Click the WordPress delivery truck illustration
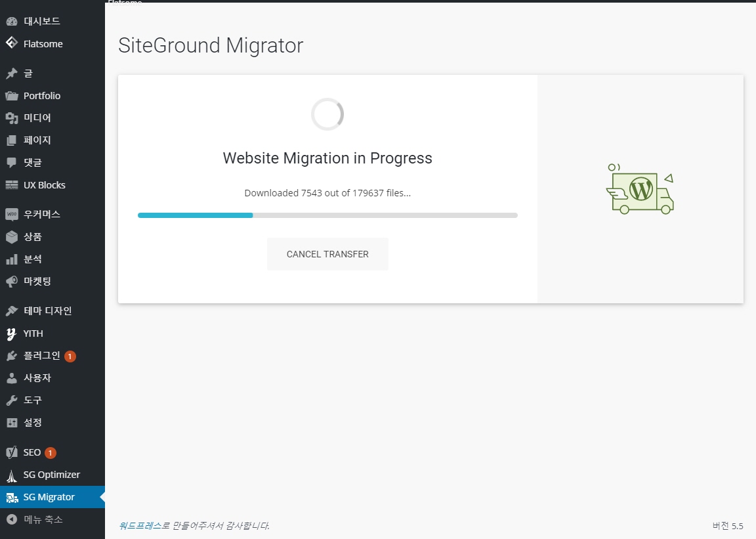The height and width of the screenshot is (539, 756). pos(640,188)
